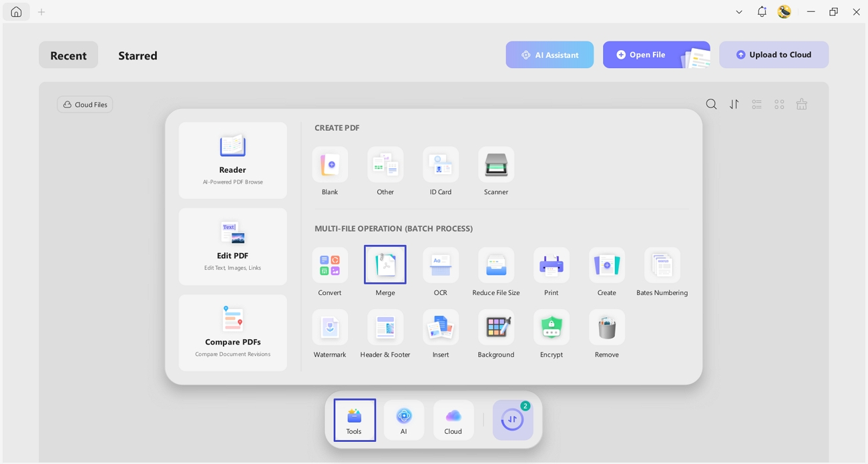Choose the batch Create tool
Image resolution: width=868 pixels, height=464 pixels.
click(x=607, y=272)
